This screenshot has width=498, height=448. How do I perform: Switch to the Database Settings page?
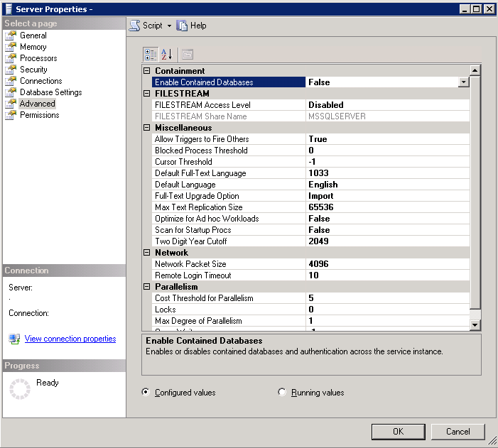[50, 92]
